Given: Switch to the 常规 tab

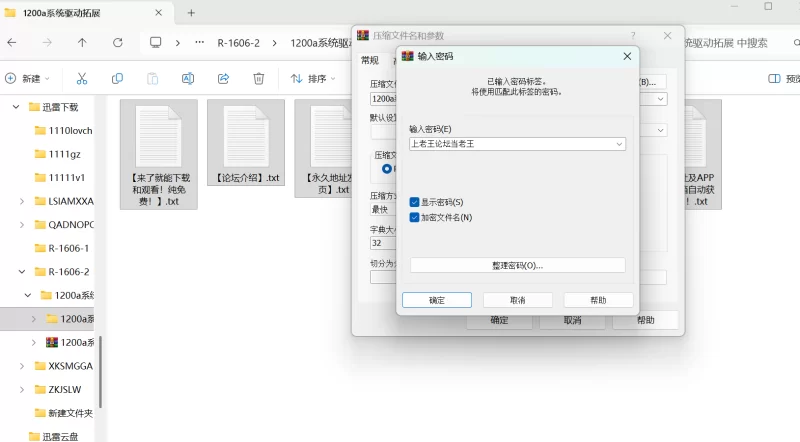Looking at the screenshot, I should [x=370, y=60].
